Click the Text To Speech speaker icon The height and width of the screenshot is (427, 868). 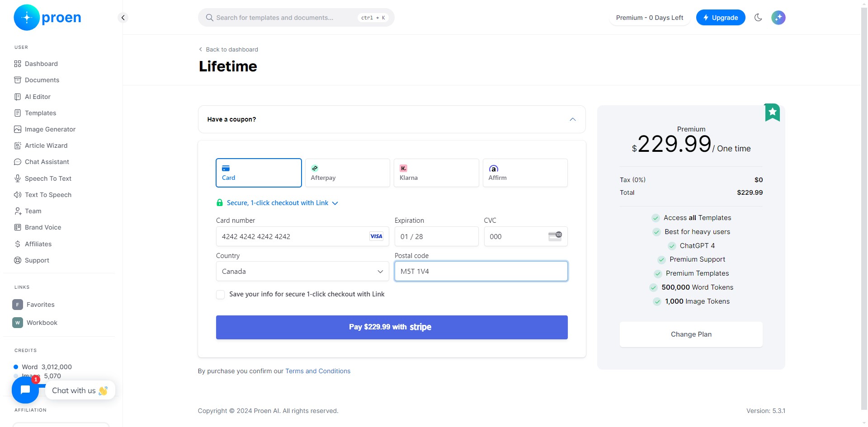pyautogui.click(x=18, y=195)
